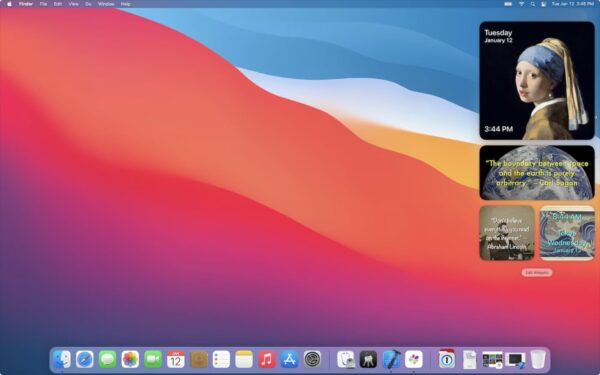Open Reminders from the Dock
The width and height of the screenshot is (600, 375).
coord(221,360)
